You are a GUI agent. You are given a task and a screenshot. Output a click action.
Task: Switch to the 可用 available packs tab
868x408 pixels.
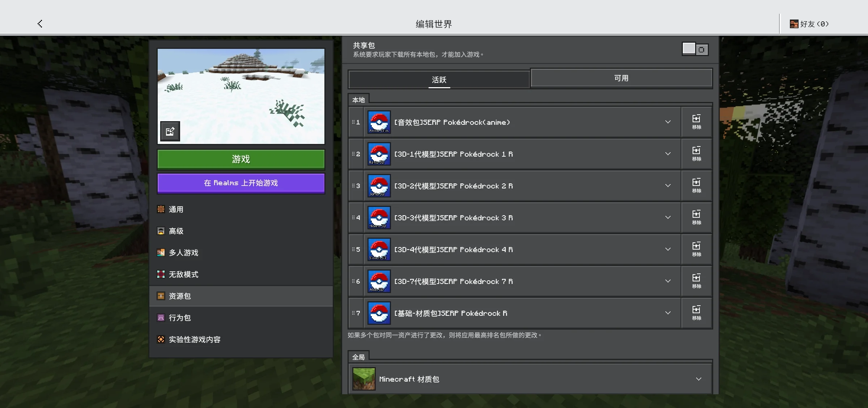621,78
